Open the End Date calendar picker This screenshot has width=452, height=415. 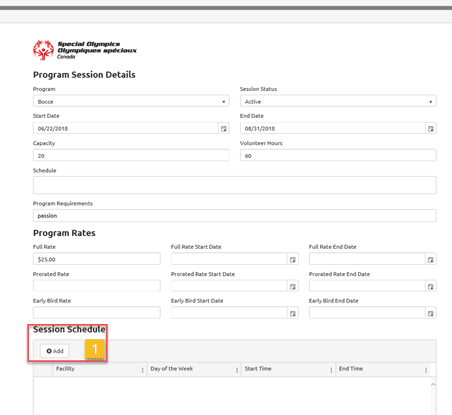pos(431,129)
